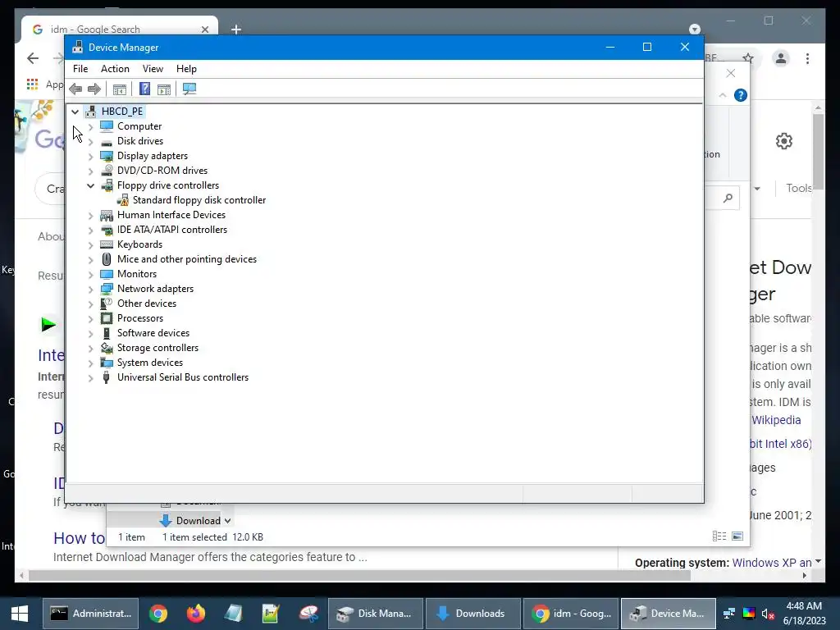Click the Google Tools link in Chrome
840x630 pixels.
tap(798, 188)
